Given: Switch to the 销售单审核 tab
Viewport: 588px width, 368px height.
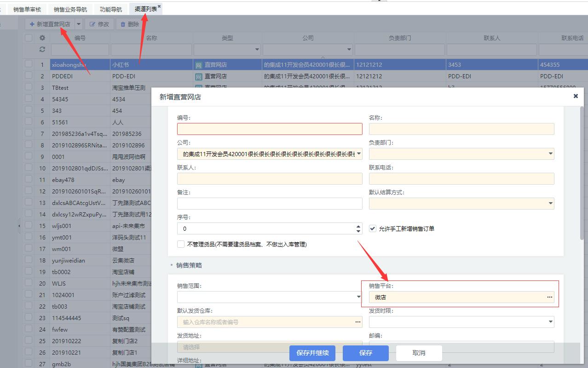Looking at the screenshot, I should pyautogui.click(x=26, y=8).
